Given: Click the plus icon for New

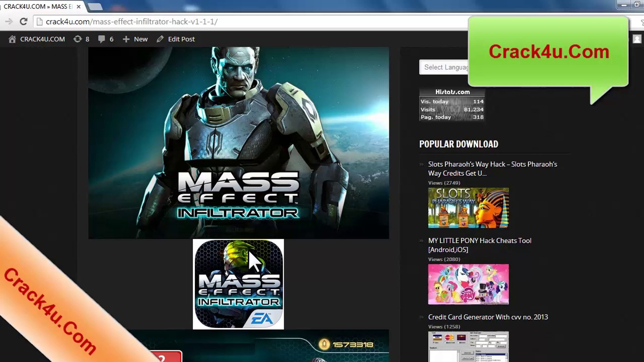Looking at the screenshot, I should pos(126,39).
